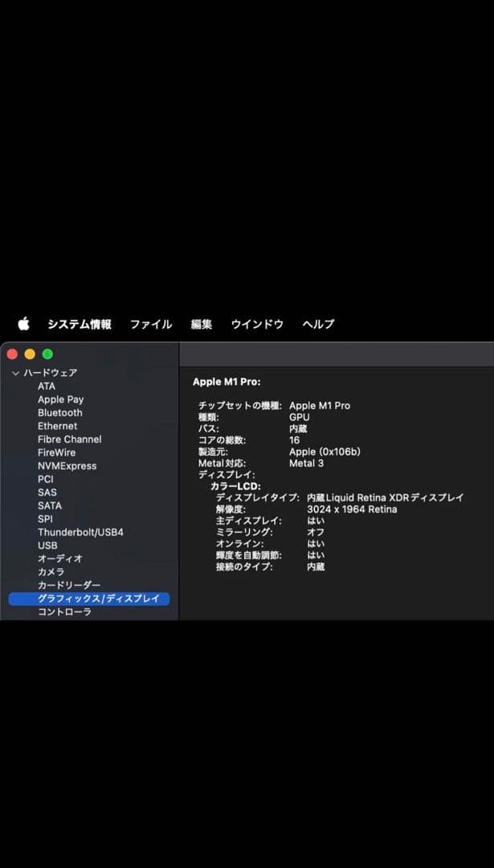Select Apple Pay in the sidebar
The image size is (494, 868).
pyautogui.click(x=61, y=399)
